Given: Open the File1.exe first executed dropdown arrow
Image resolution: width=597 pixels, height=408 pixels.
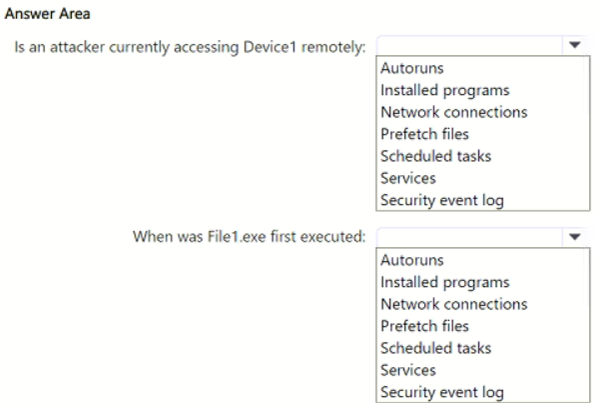Looking at the screenshot, I should pyautogui.click(x=575, y=237).
